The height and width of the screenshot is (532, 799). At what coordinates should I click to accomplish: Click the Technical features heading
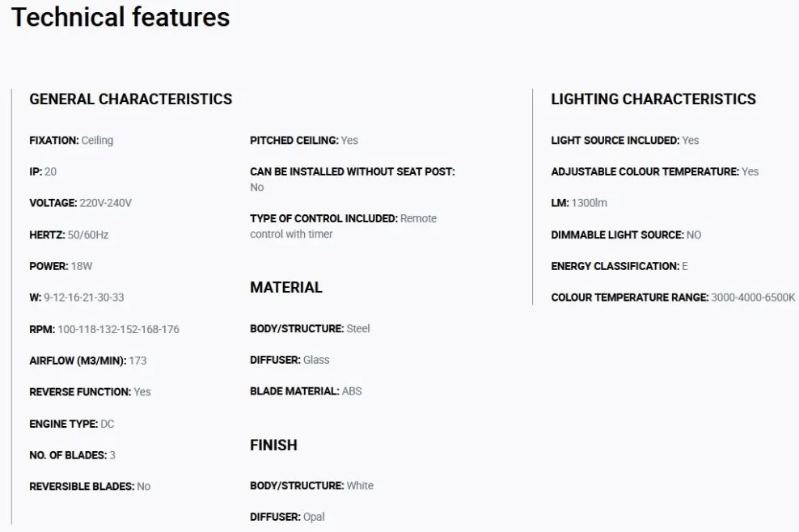pos(120,17)
